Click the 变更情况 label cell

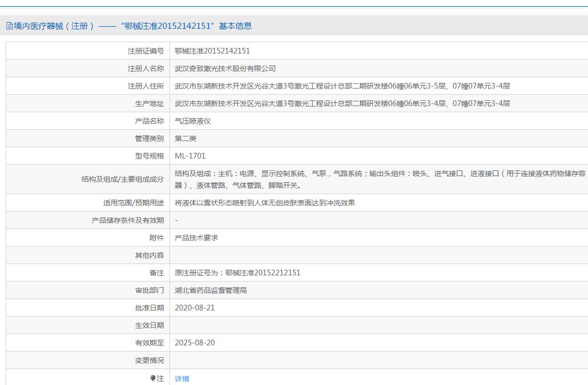[88, 360]
